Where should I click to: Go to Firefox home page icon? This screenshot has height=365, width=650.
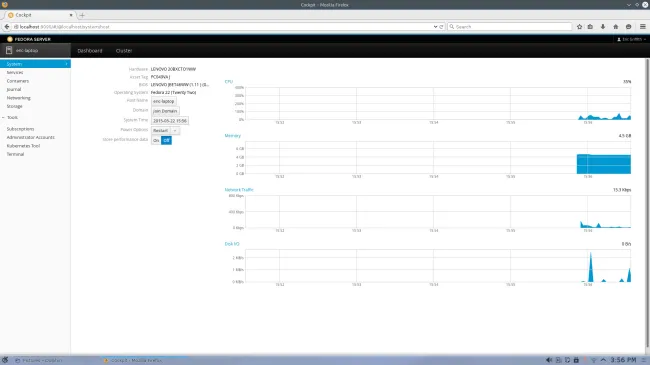point(616,27)
